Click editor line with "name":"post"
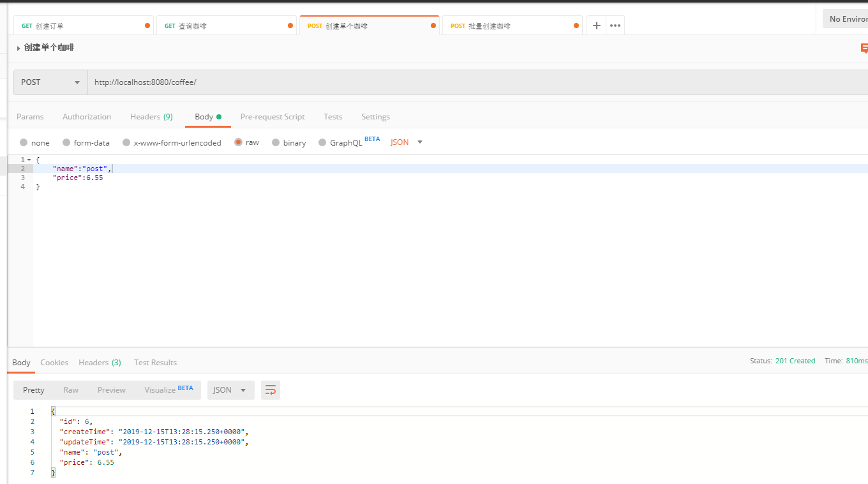Screen dimensions: 868x484 click(x=451, y=169)
